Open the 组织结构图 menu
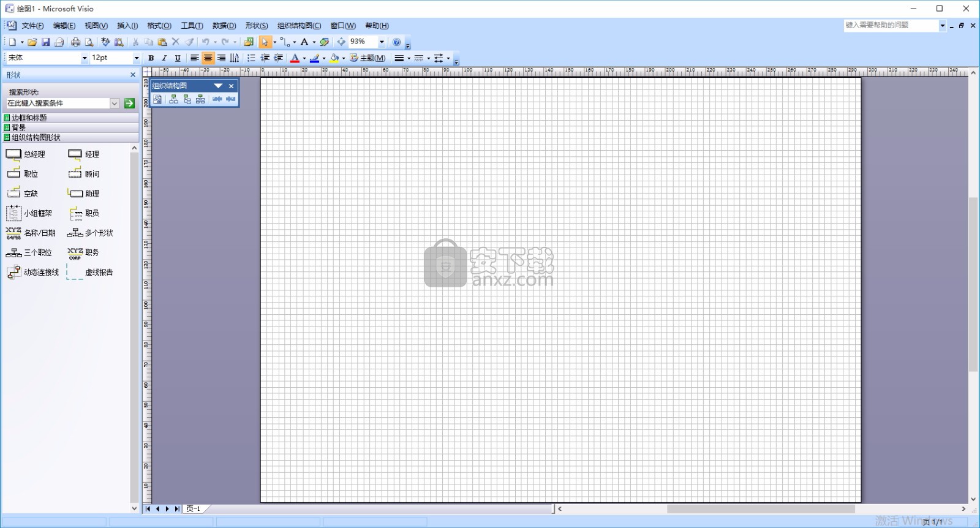This screenshot has height=528, width=980. [299, 26]
